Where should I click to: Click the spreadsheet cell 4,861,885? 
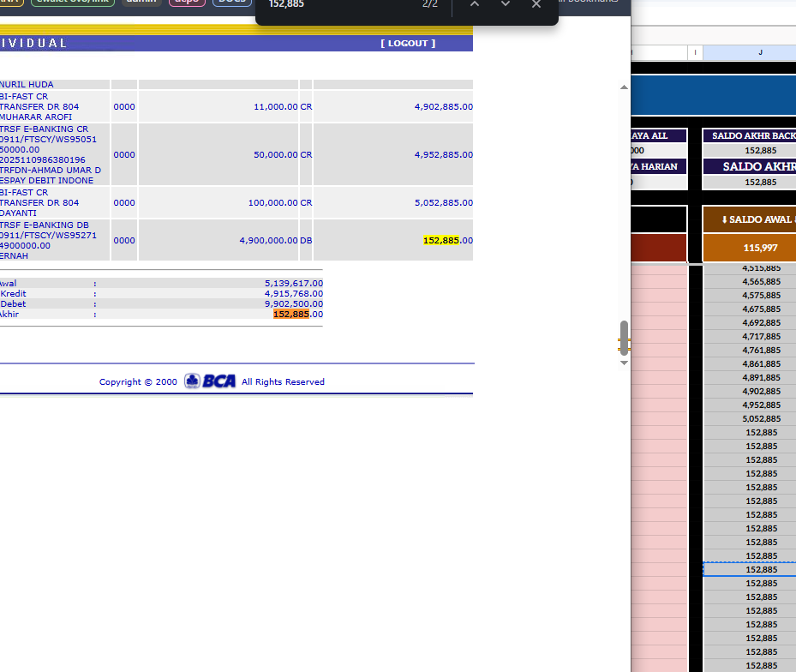coord(749,363)
